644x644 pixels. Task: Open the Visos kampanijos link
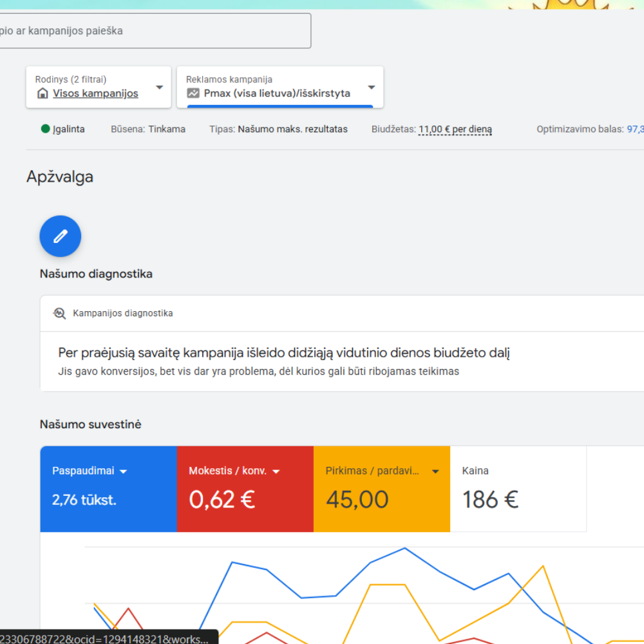[x=95, y=93]
